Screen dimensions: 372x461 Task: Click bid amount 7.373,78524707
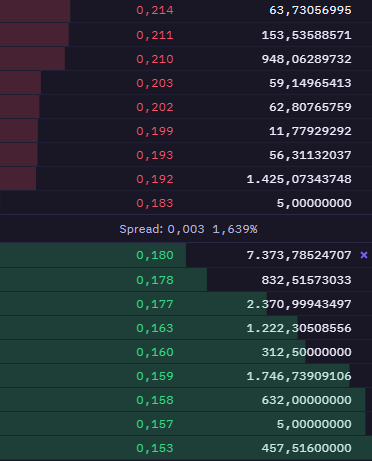(x=299, y=255)
